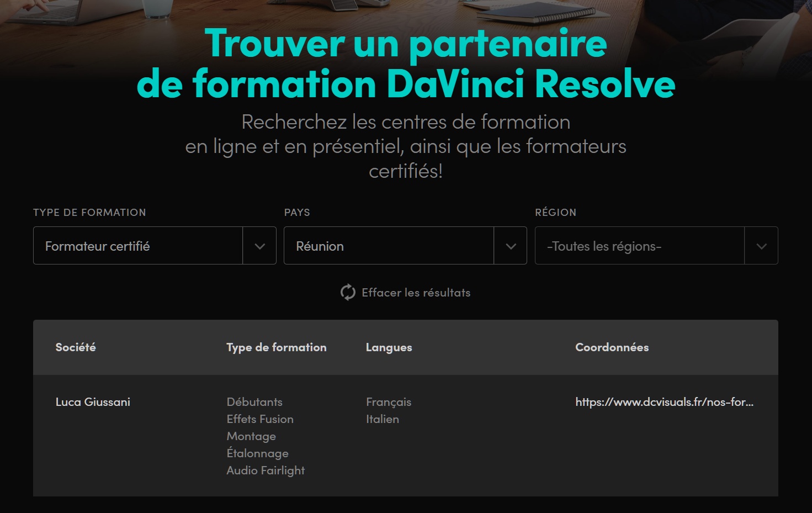
Task: Click the Type de formation column header
Action: pyautogui.click(x=276, y=347)
